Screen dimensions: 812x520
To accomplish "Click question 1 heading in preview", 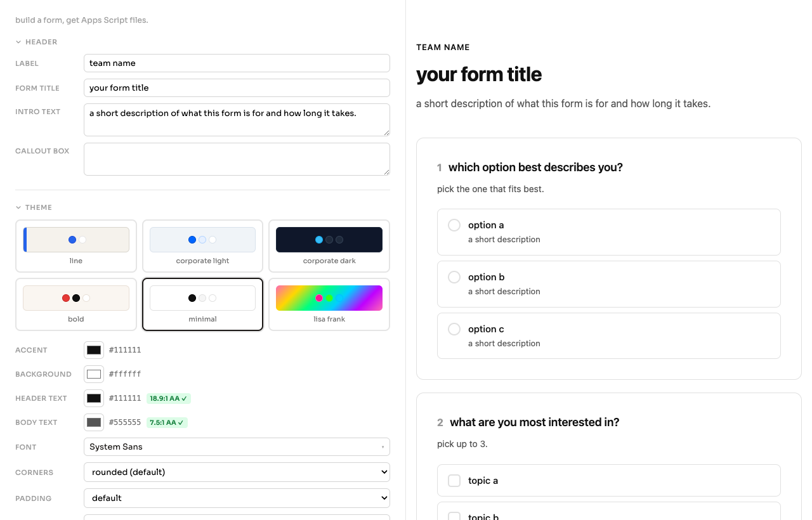I will tap(535, 167).
